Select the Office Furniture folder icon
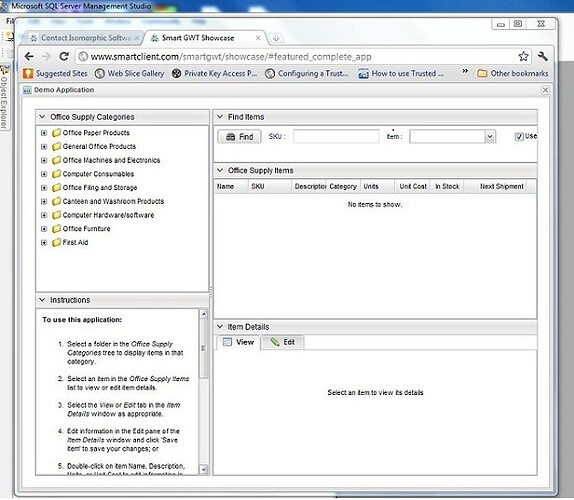Screen dimensions: 574x500 click(56, 229)
